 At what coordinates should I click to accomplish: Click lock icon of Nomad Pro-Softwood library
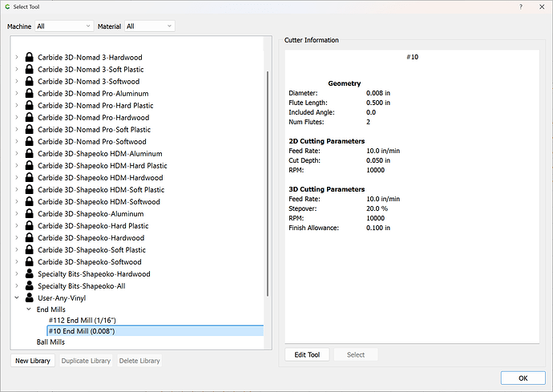pos(30,141)
